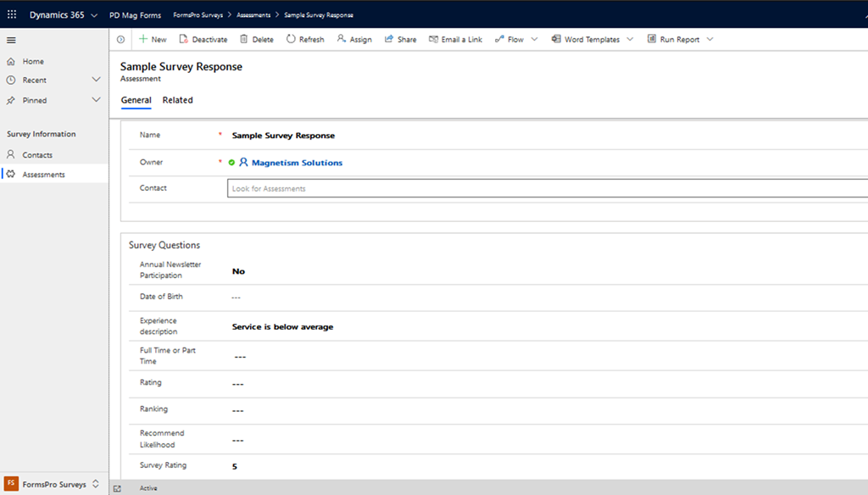
Task: Open the Word Templates dropdown
Action: coord(630,39)
